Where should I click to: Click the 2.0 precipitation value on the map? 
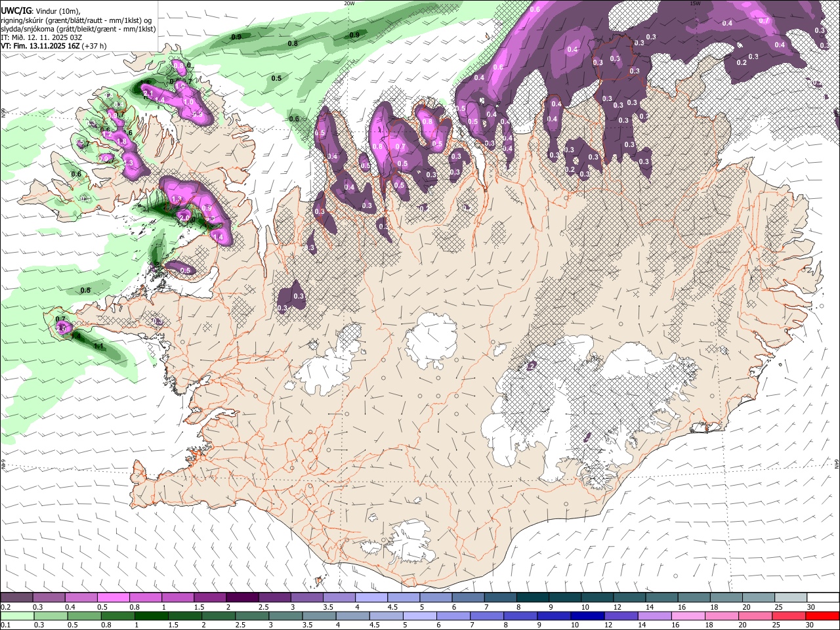[184, 217]
